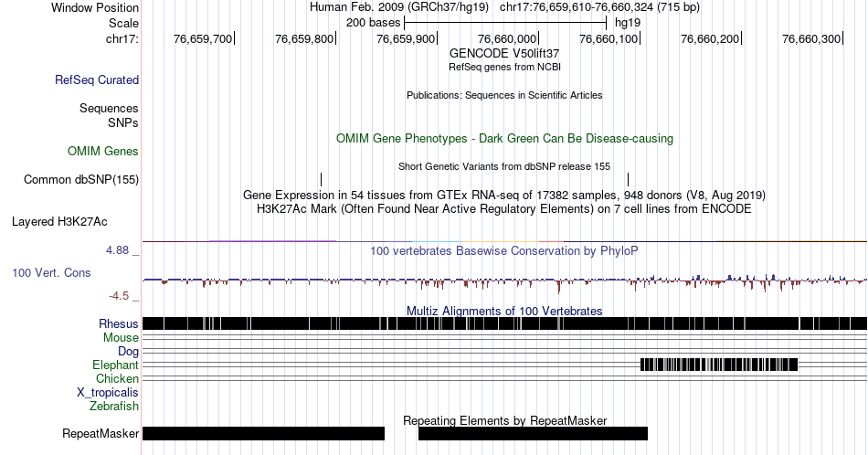Click the GTEx Gene Expression track title
This screenshot has height=455, width=868.
(504, 195)
